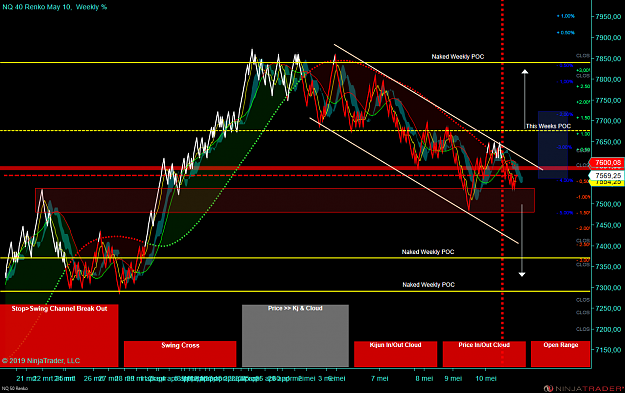Click the '7 mei' date label

(x=379, y=379)
